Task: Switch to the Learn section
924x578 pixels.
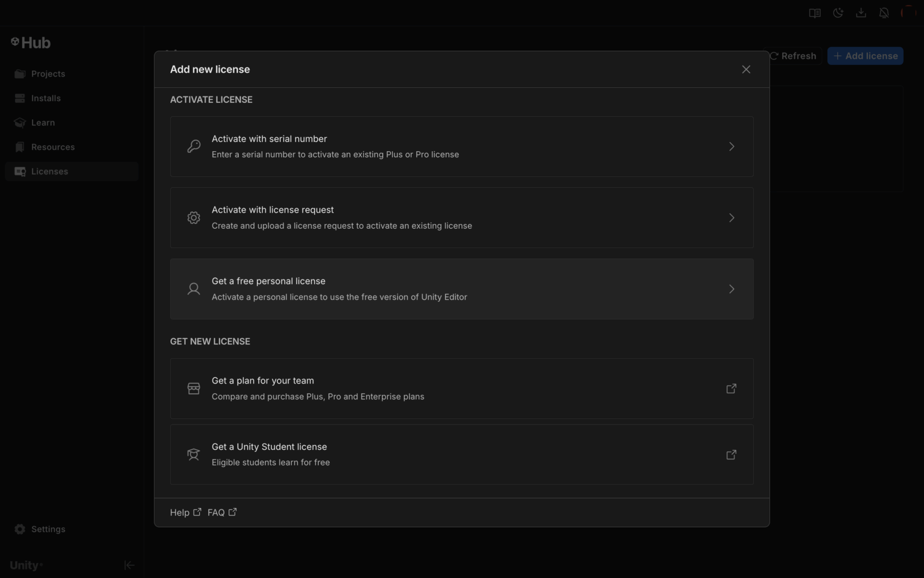Action: tap(43, 123)
